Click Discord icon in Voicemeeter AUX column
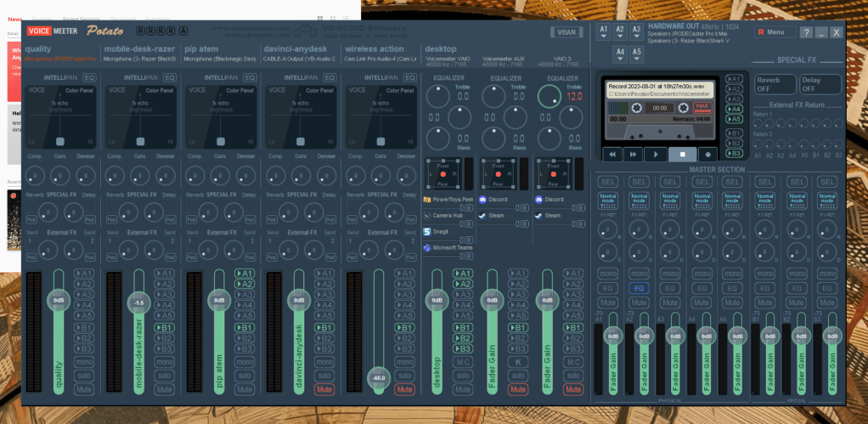 (x=482, y=200)
